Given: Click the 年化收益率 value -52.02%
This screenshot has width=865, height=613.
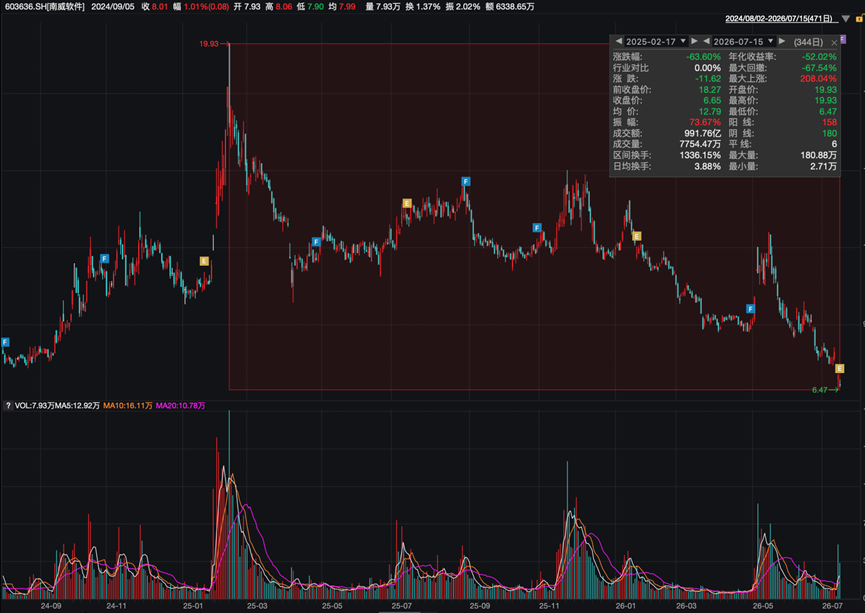Looking at the screenshot, I should tap(819, 57).
